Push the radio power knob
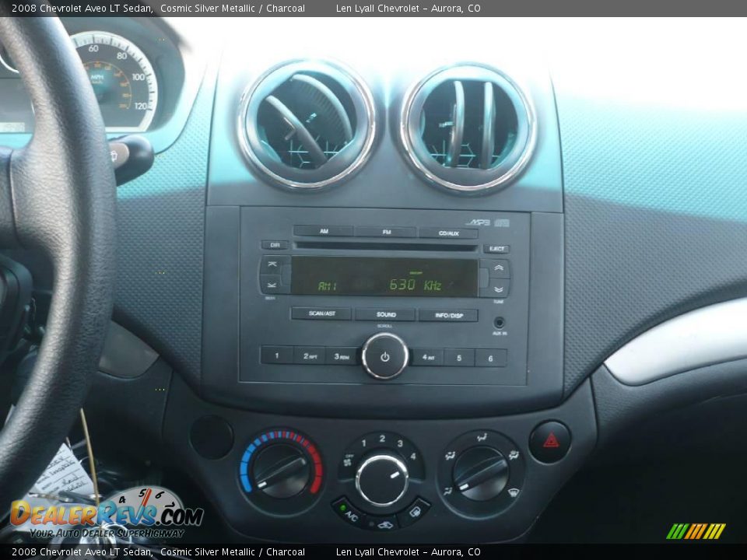 tap(385, 356)
